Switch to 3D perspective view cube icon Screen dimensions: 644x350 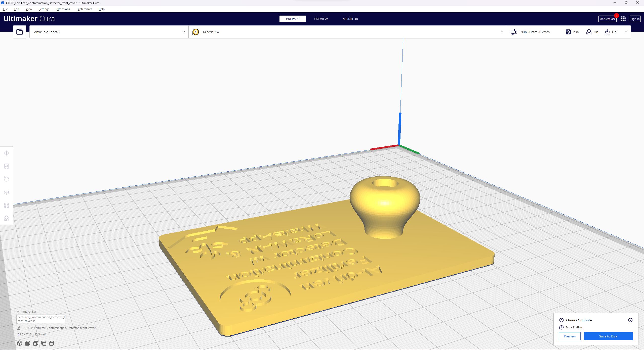pos(20,343)
